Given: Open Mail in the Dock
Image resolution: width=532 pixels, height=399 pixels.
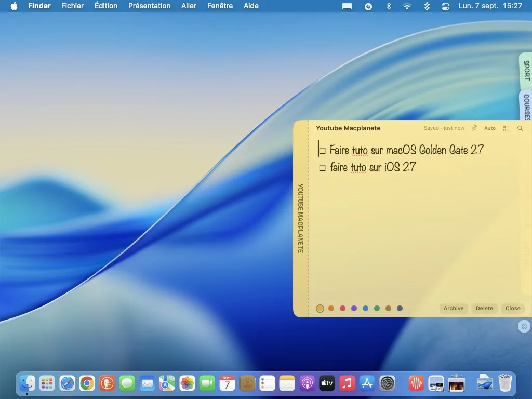Looking at the screenshot, I should coord(147,384).
